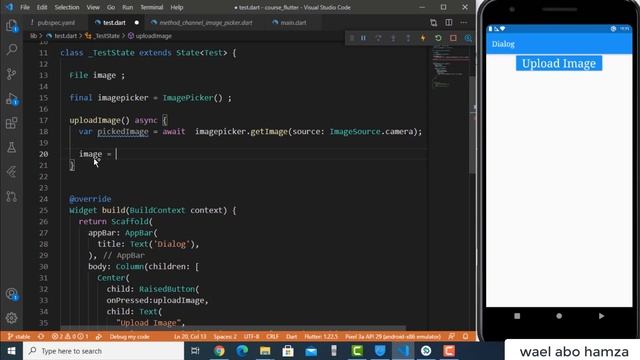Tap the emulator Android recents square button
The width and height of the screenshot is (640, 360).
click(517, 316)
